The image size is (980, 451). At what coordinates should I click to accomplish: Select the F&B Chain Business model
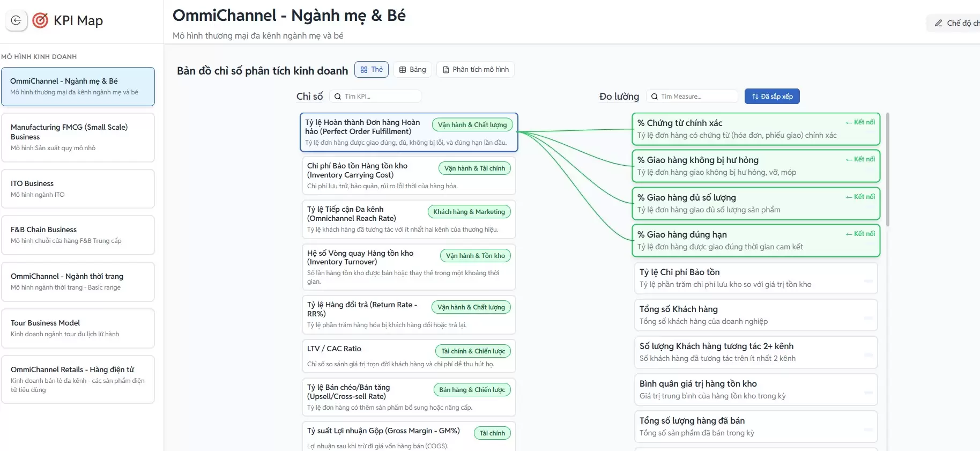[x=78, y=235]
